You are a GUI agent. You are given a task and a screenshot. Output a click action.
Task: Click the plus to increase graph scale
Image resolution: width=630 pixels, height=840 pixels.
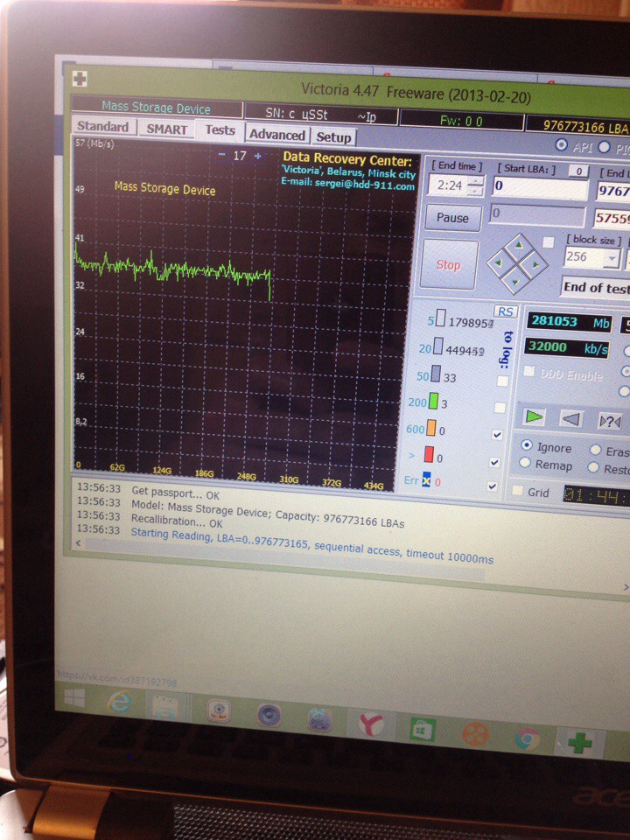click(258, 156)
